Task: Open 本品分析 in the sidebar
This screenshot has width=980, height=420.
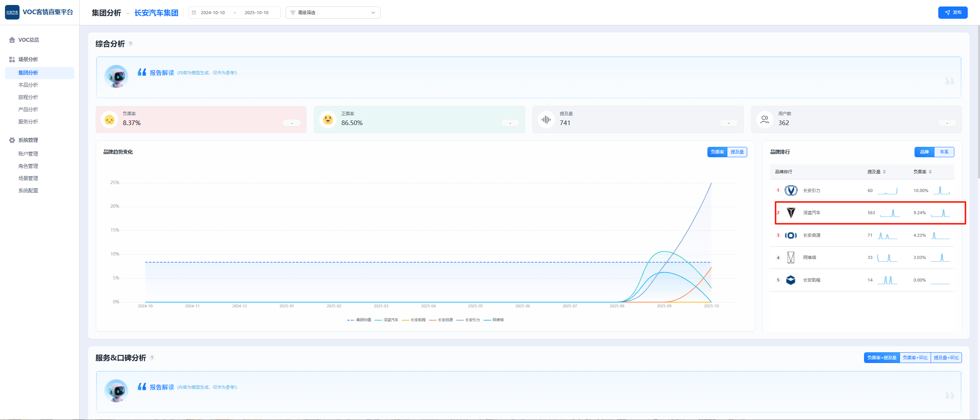Action: pyautogui.click(x=28, y=85)
